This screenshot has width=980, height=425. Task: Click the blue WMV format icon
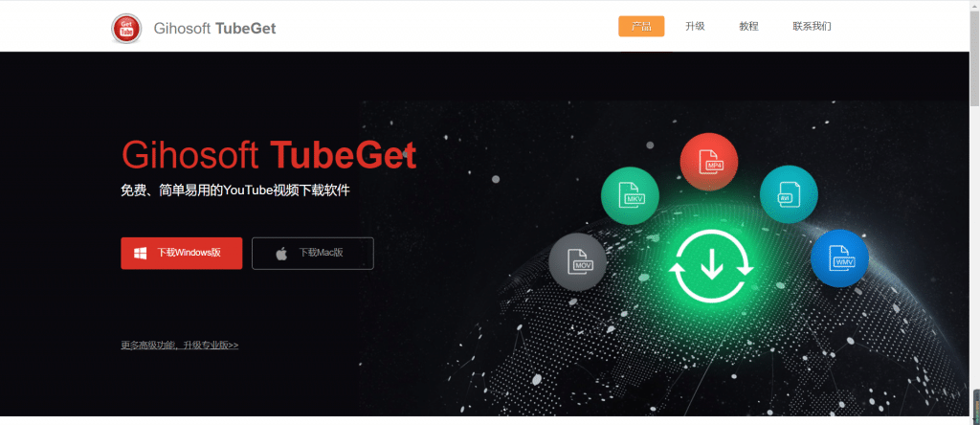pos(840,258)
